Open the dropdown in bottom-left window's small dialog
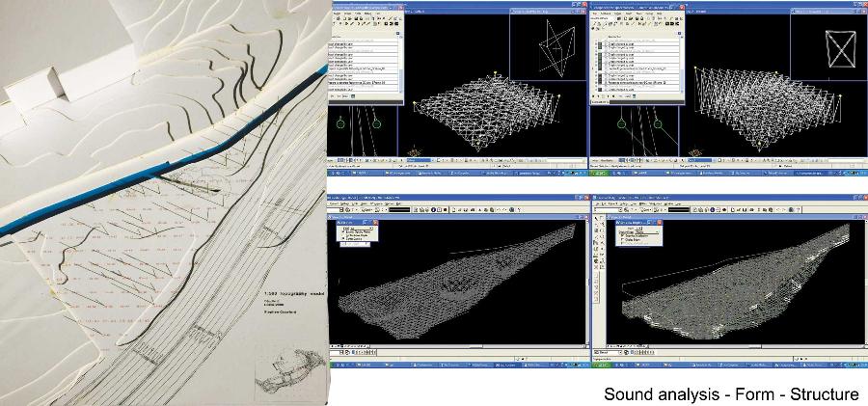The image size is (868, 406). 371,227
